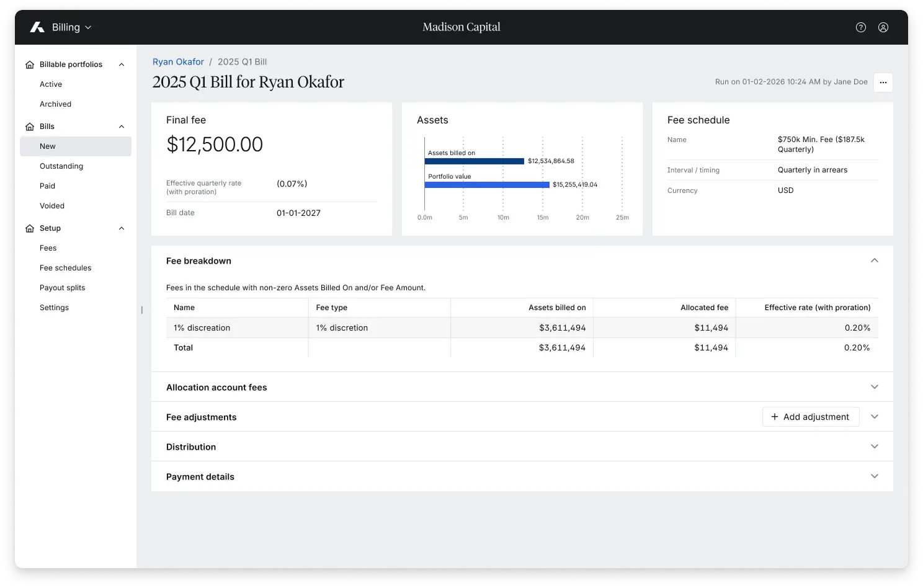Click the bill date value 01-01-2027
The image size is (923, 588).
[298, 213]
